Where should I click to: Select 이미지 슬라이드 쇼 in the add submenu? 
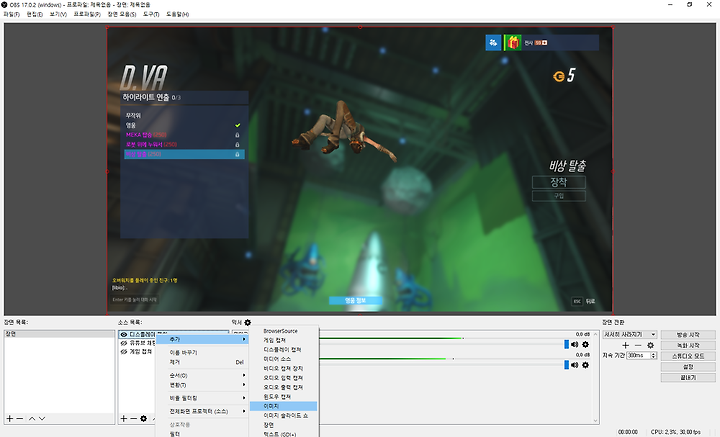pyautogui.click(x=283, y=415)
